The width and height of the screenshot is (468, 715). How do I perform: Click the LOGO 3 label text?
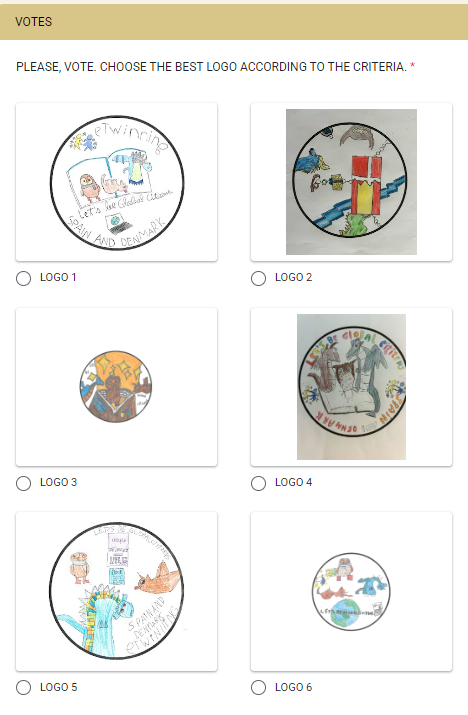58,482
